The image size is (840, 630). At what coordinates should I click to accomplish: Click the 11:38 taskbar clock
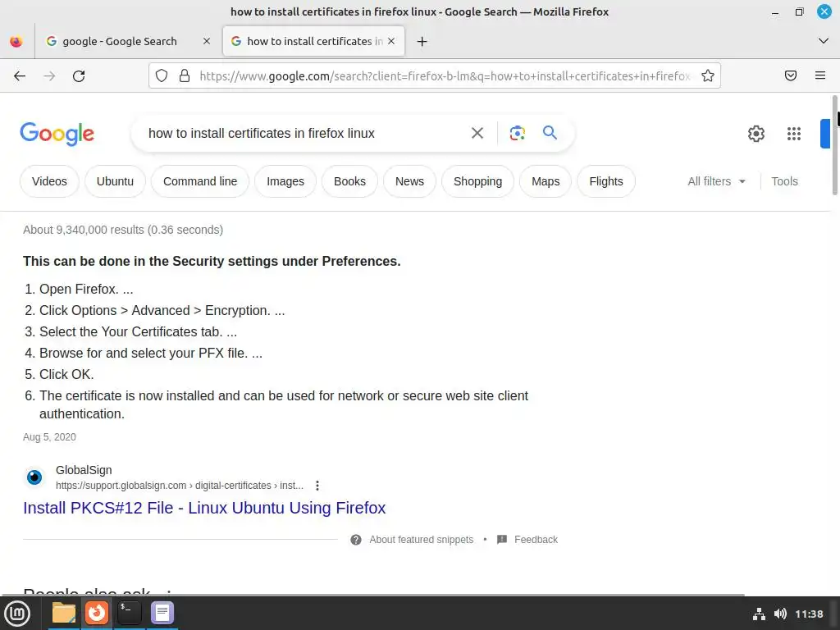point(809,614)
